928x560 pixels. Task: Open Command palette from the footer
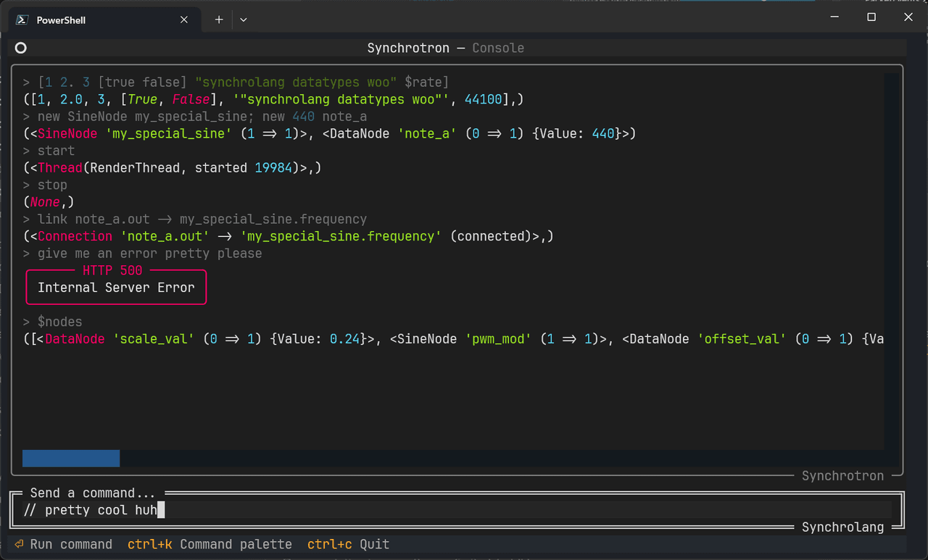236,544
